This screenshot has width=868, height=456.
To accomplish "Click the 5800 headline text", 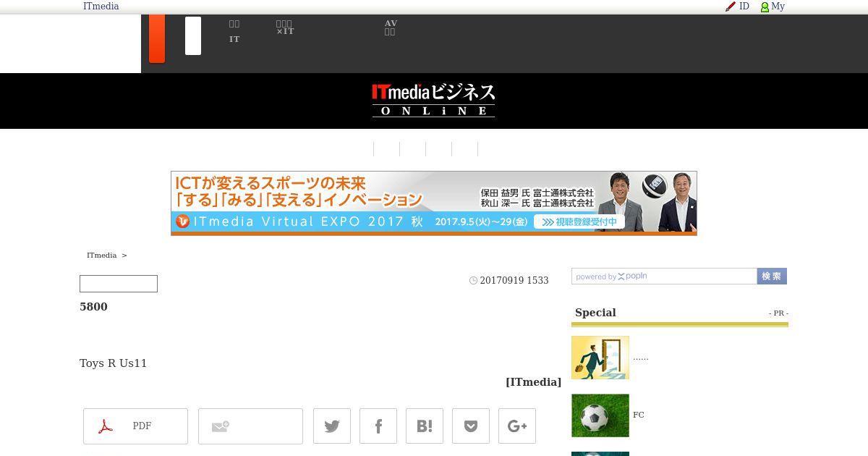I will tap(93, 307).
